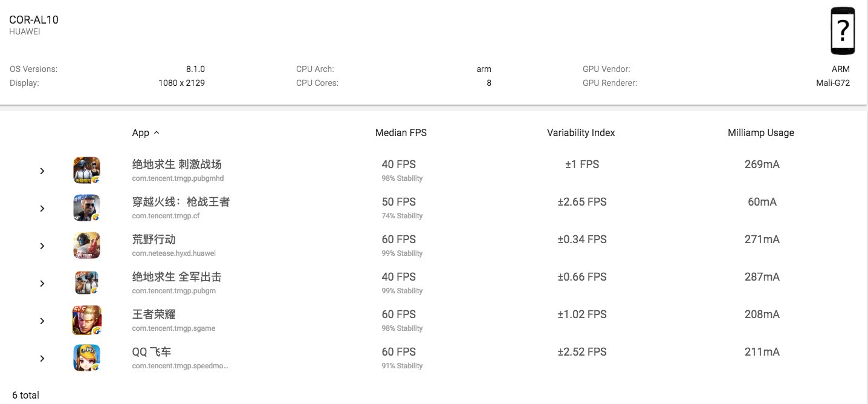
Task: Click the COR-AL10 device title
Action: (34, 20)
